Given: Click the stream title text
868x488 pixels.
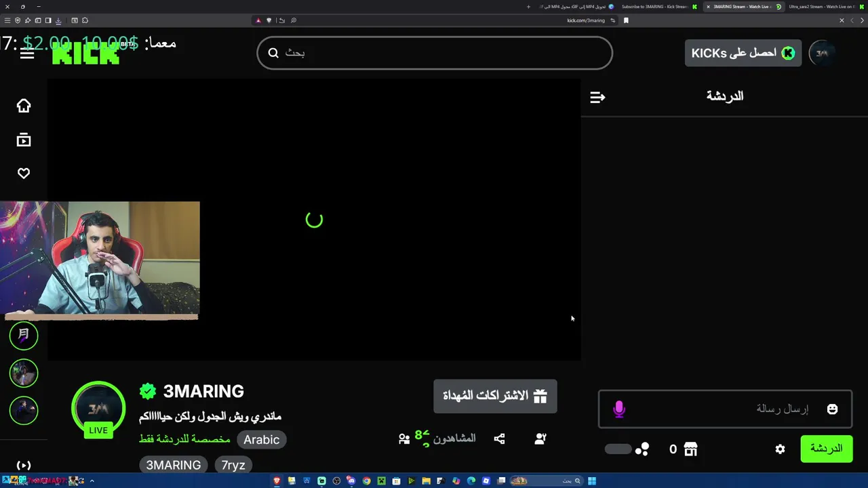Looking at the screenshot, I should 210,416.
